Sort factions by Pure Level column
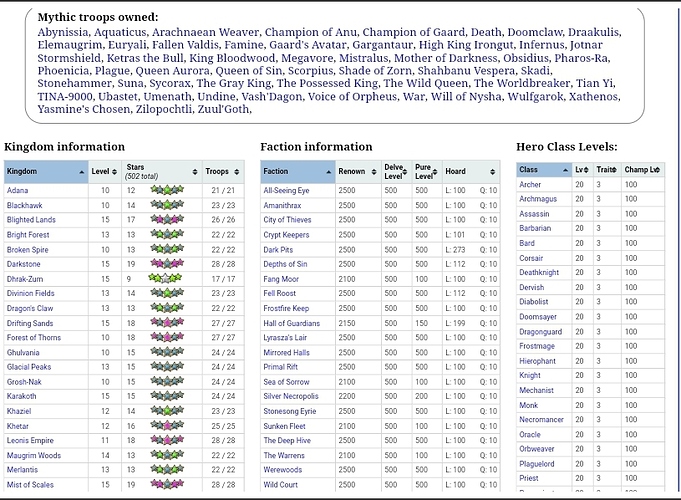Image resolution: width=681 pixels, height=500 pixels. point(426,172)
